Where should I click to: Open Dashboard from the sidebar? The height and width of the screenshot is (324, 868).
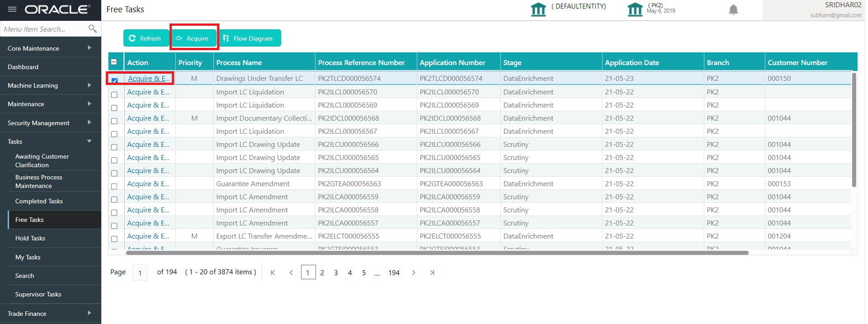pyautogui.click(x=50, y=66)
